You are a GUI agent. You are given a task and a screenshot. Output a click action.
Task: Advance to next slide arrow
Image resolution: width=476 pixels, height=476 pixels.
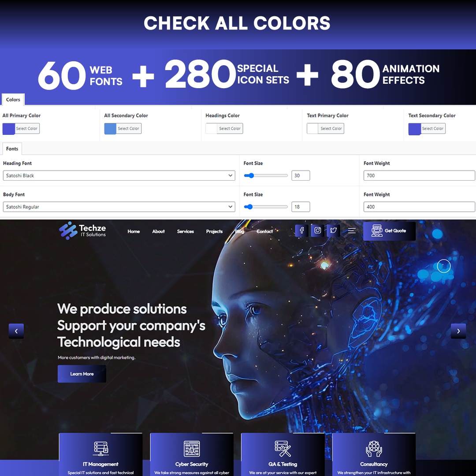pos(458,331)
